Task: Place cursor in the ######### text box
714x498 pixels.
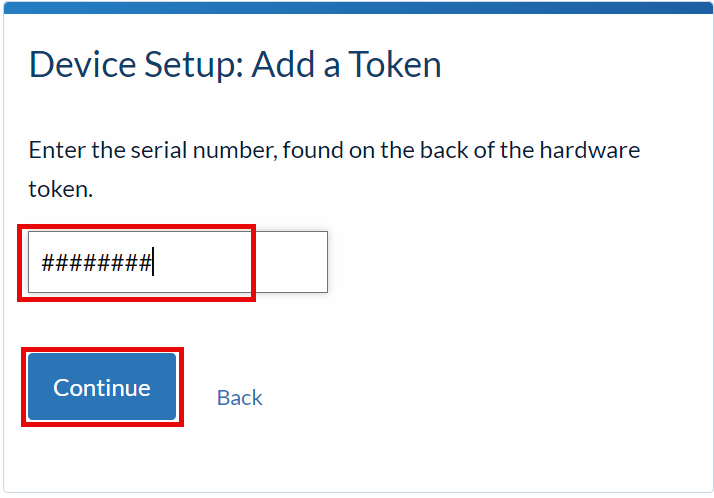Action: [178, 262]
